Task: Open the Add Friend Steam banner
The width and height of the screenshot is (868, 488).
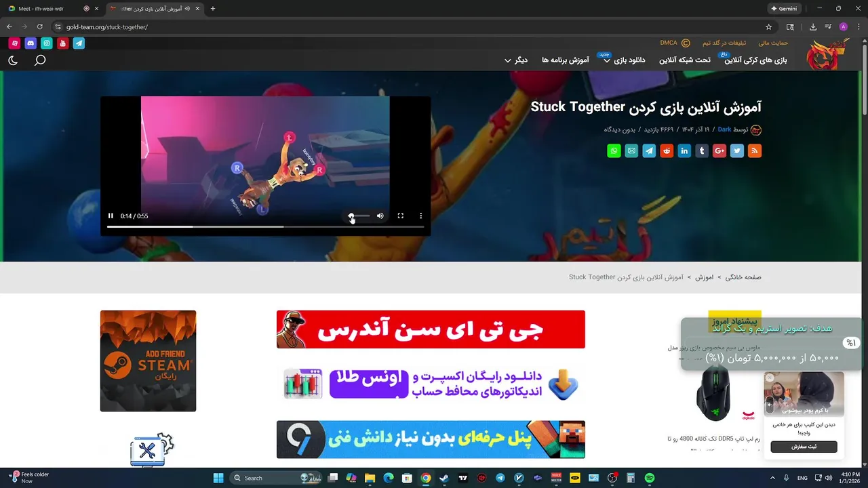Action: tap(148, 361)
